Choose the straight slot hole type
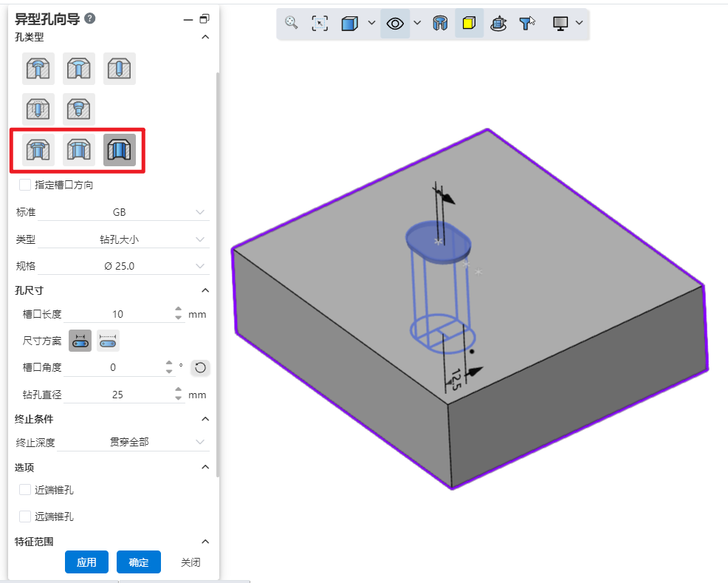The height and width of the screenshot is (583, 728). click(x=120, y=150)
